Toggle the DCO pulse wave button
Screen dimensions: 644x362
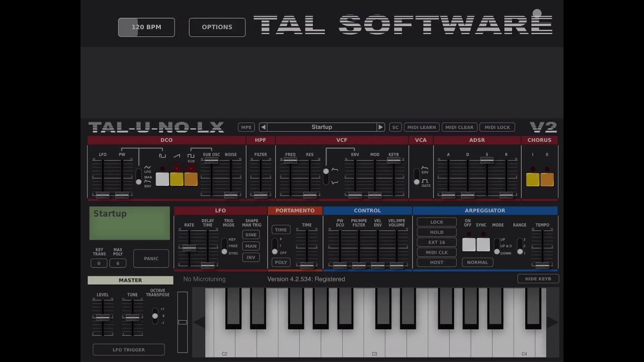pos(162,179)
